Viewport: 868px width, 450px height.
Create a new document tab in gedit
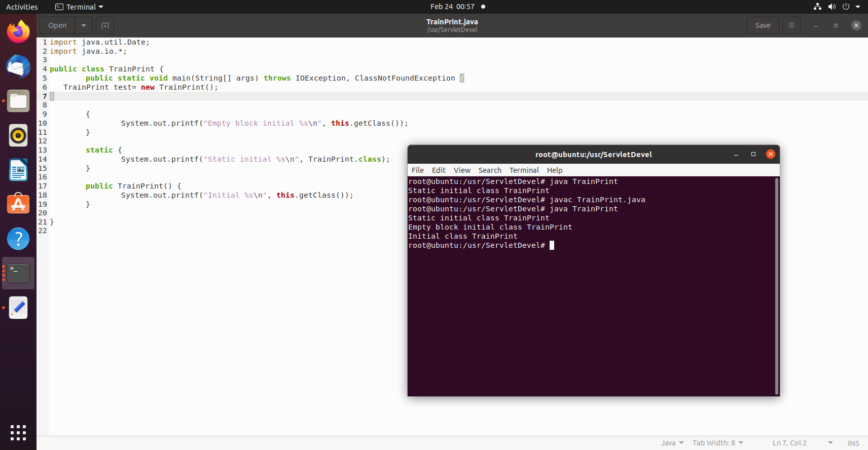coord(105,25)
